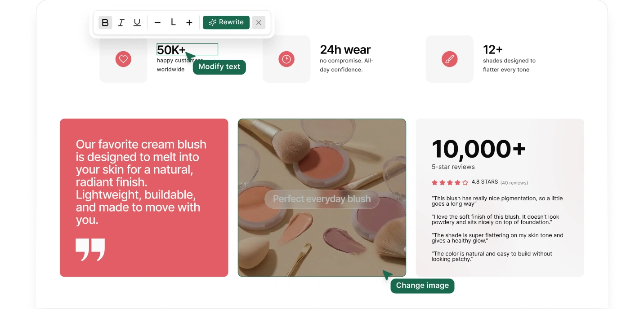The width and height of the screenshot is (644, 309).
Task: Click the makeup brush icon tile
Action: coord(449,59)
